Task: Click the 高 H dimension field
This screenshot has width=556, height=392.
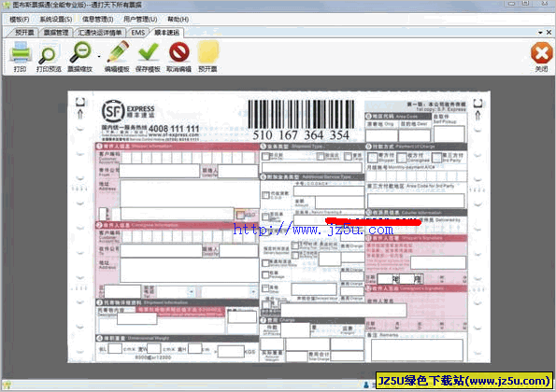Action: 194,348
